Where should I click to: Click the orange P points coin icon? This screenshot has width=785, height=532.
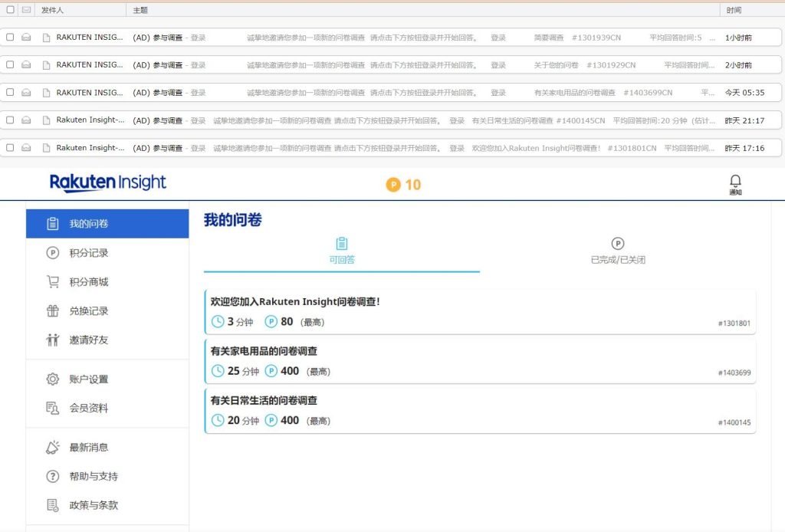pyautogui.click(x=393, y=185)
